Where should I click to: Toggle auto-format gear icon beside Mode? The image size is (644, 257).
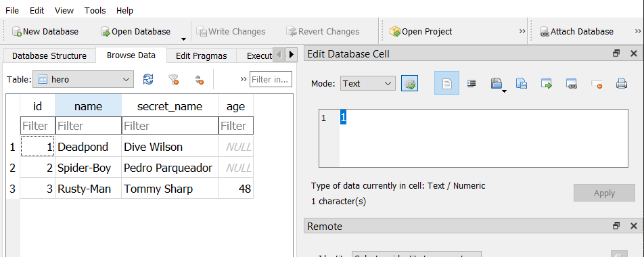point(409,83)
